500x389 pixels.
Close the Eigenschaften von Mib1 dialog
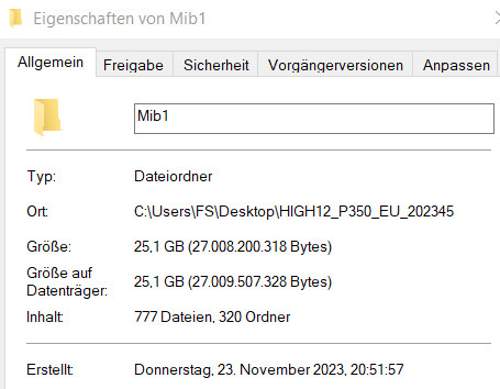tap(497, 18)
